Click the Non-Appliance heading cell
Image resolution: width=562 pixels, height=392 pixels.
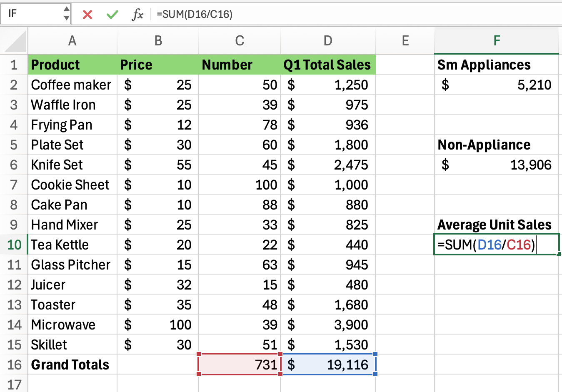click(497, 145)
